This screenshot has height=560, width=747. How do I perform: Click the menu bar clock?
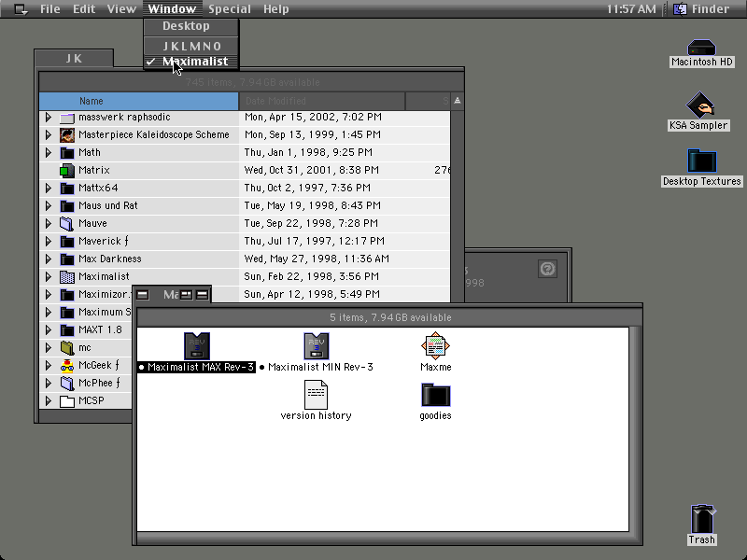coord(631,9)
